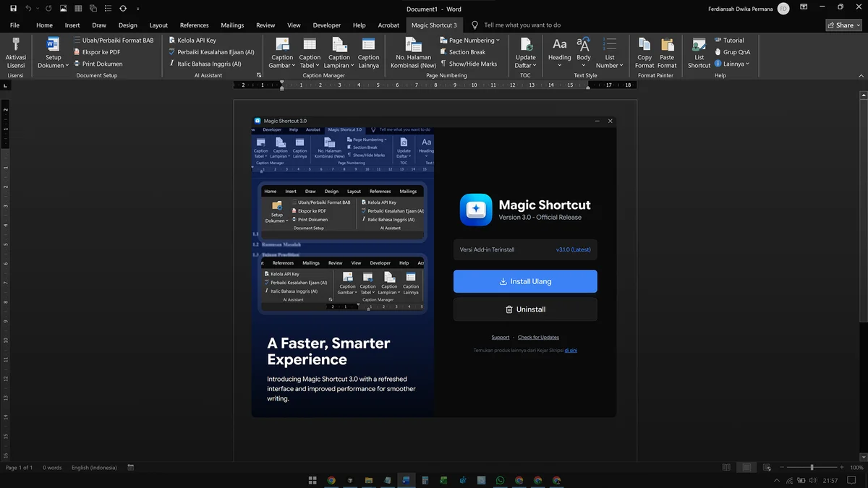Click Kelola API Key
Image resolution: width=868 pixels, height=488 pixels.
[192, 40]
